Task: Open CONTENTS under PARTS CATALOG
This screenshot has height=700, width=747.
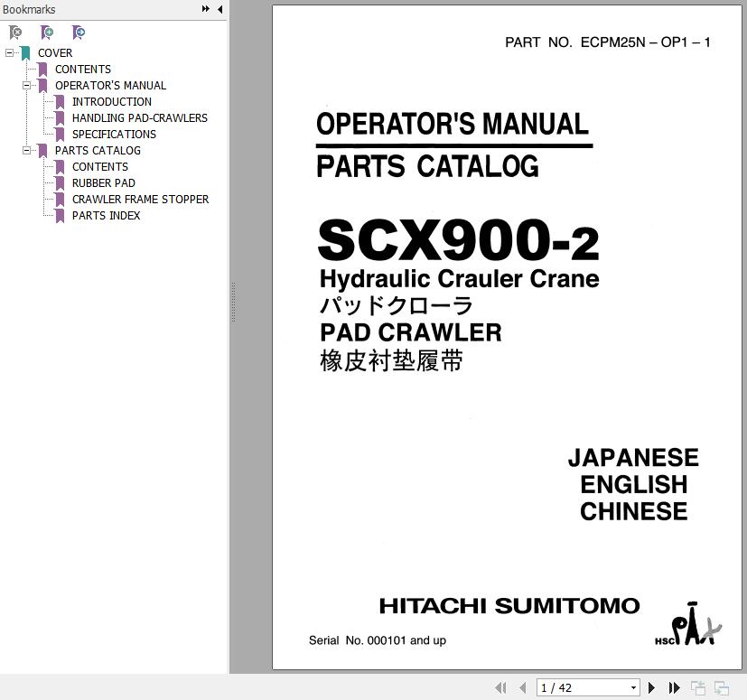Action: coord(100,167)
